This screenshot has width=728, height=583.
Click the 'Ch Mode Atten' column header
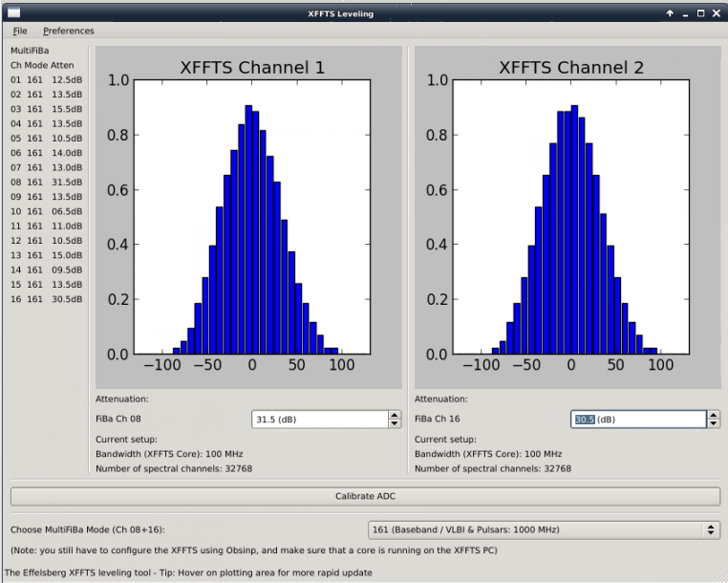(x=42, y=66)
